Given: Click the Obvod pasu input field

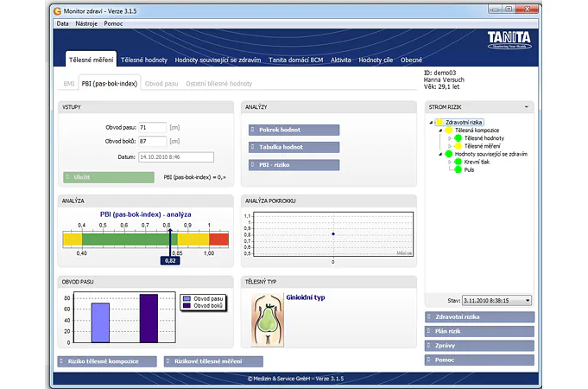Looking at the screenshot, I should [153, 126].
